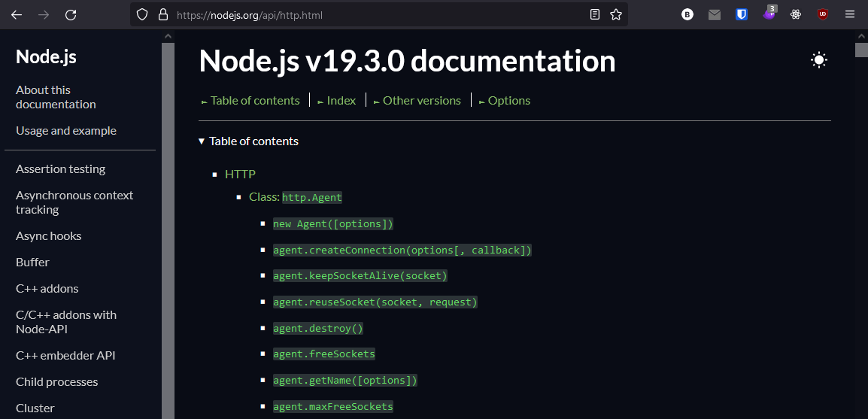Image resolution: width=868 pixels, height=419 pixels.
Task: Collapse the Table of contents disclosure triangle
Action: pyautogui.click(x=202, y=141)
